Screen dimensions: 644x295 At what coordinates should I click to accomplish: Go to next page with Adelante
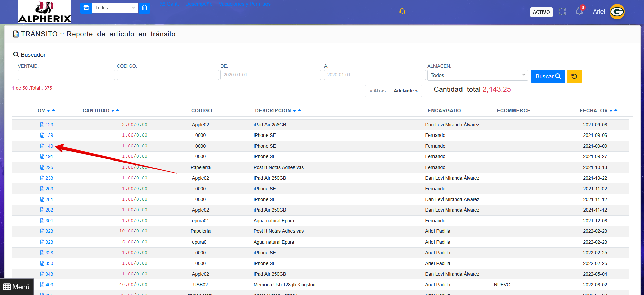tap(405, 91)
